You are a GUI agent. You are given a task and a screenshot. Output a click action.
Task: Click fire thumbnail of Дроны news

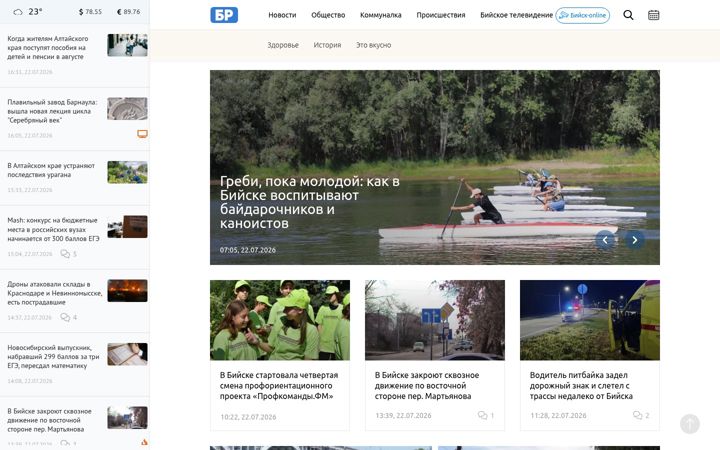point(127,291)
